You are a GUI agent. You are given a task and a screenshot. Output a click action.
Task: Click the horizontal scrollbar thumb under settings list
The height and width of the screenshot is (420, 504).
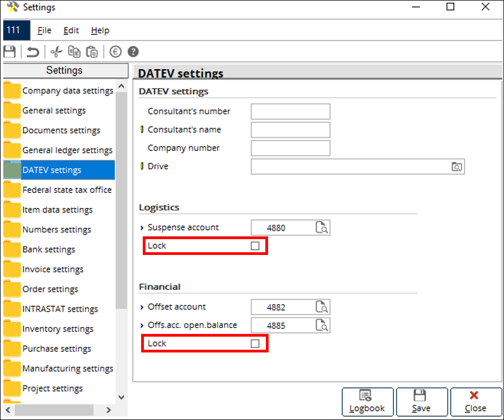(x=54, y=410)
